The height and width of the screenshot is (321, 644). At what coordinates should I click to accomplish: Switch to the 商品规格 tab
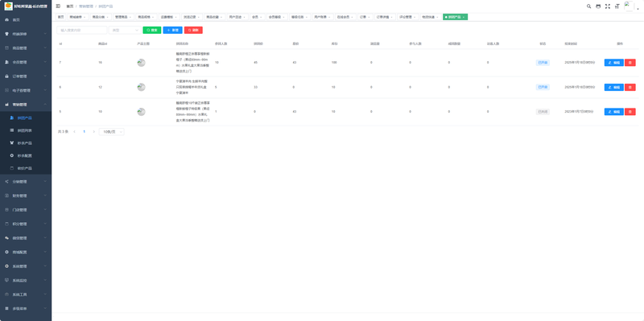coord(146,17)
